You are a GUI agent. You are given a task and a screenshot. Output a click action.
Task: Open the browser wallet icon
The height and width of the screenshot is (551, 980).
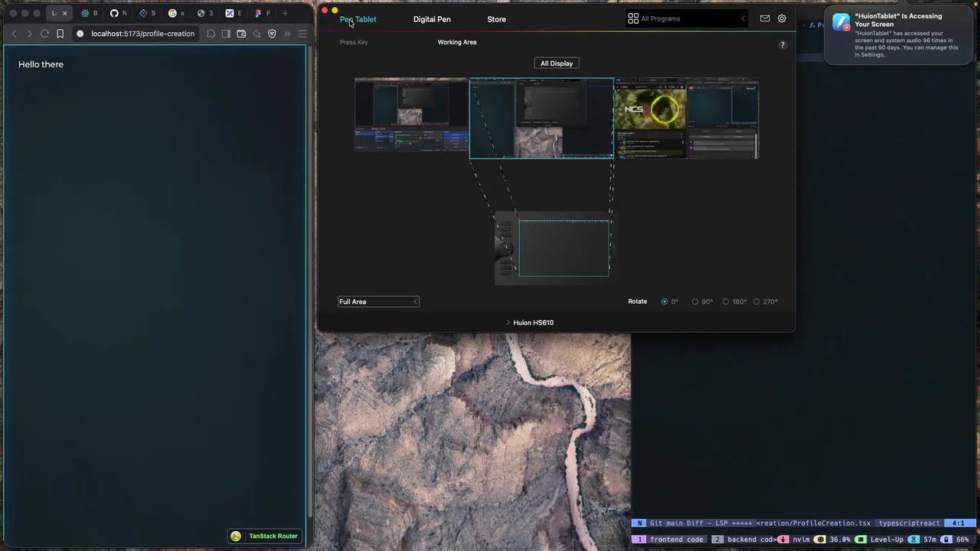click(241, 34)
